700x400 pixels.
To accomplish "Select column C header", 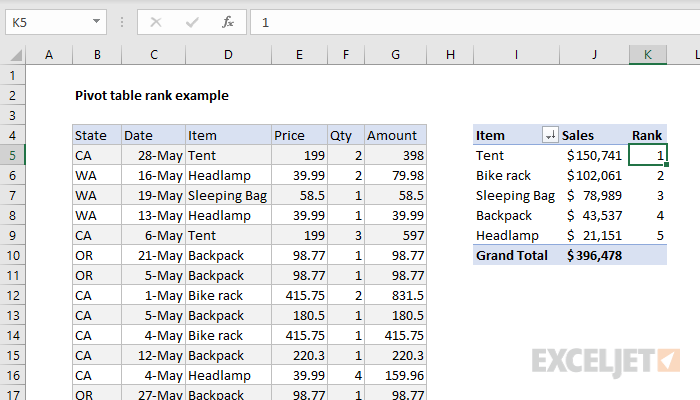I will point(154,55).
